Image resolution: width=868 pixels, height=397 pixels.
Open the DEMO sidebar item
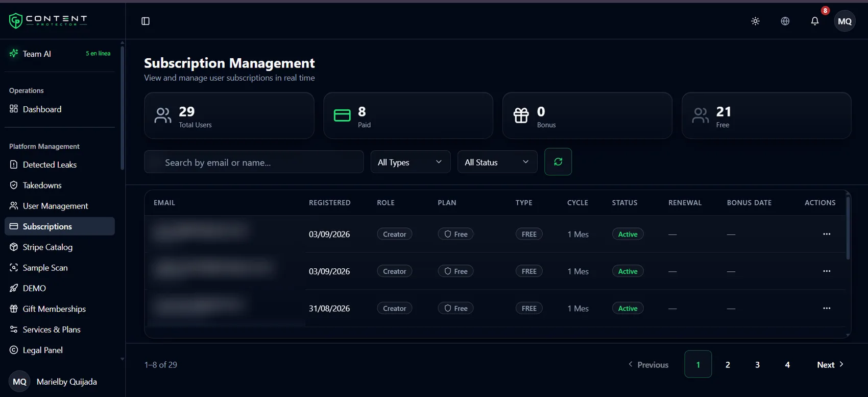60,288
